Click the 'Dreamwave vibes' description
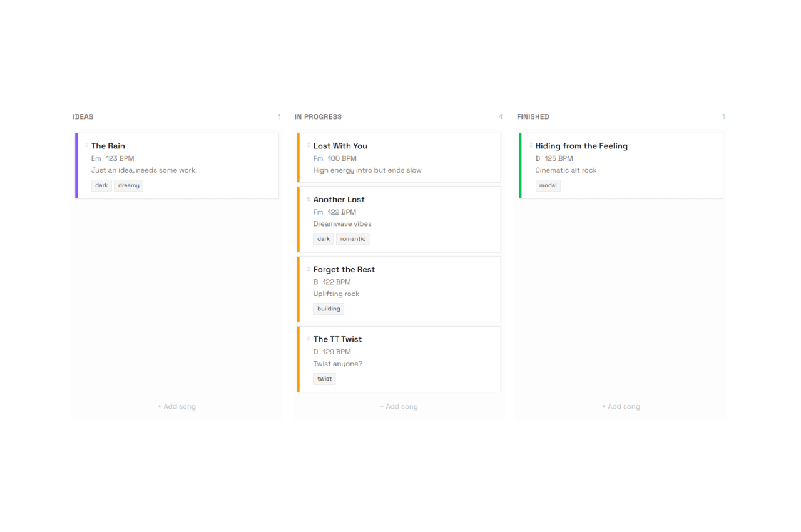This screenshot has width=801, height=532. pos(342,224)
